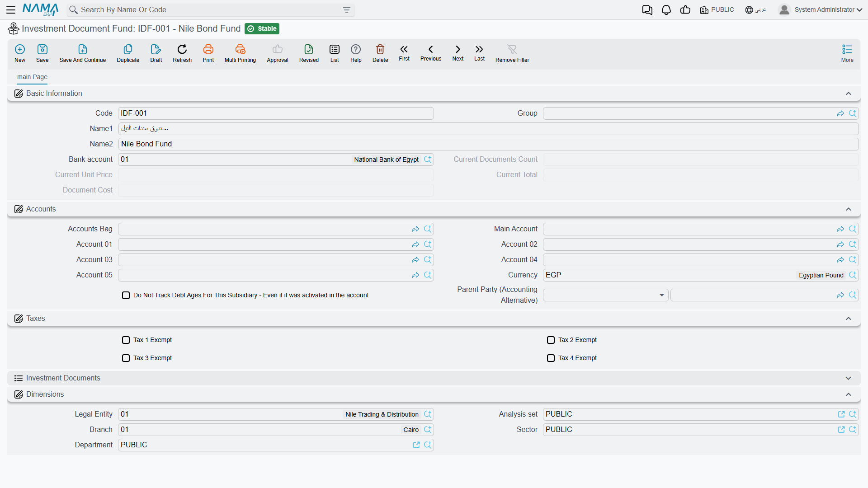Enable Tax 3 Exempt checkbox
Image resolution: width=868 pixels, height=488 pixels.
point(126,358)
